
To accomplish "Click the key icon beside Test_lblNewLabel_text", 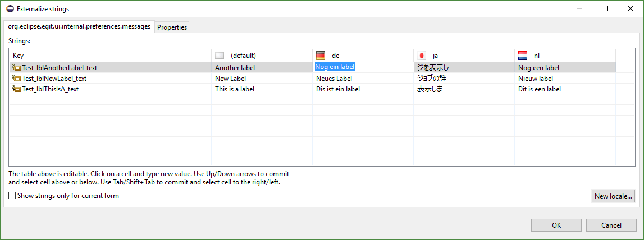I will click(x=16, y=79).
